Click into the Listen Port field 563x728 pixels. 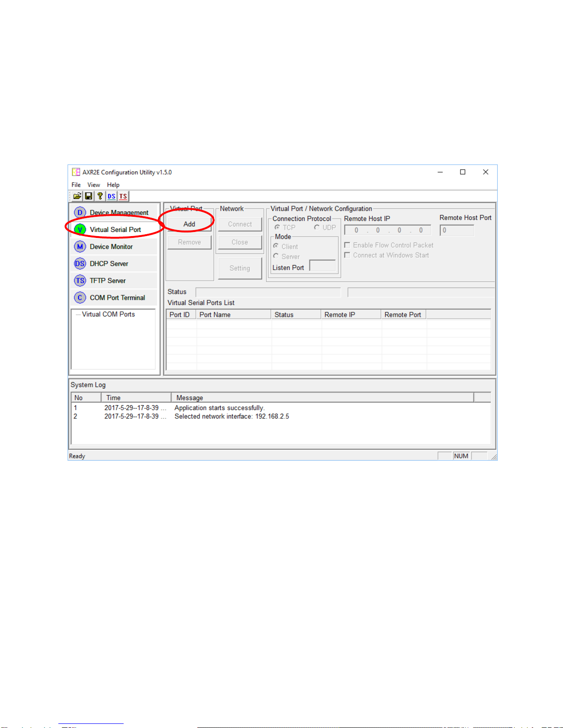click(x=323, y=265)
